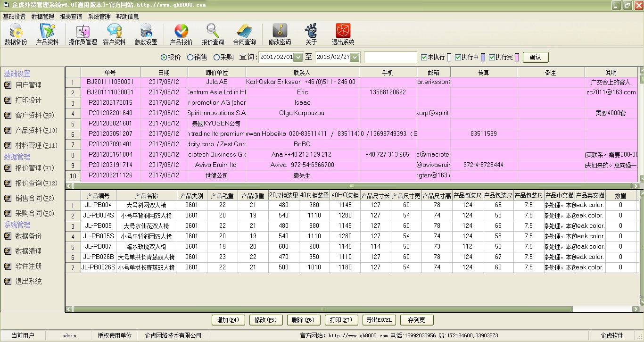Click icon beside 报价查询(F12) in sidebar
644x342 pixels.
click(8, 184)
